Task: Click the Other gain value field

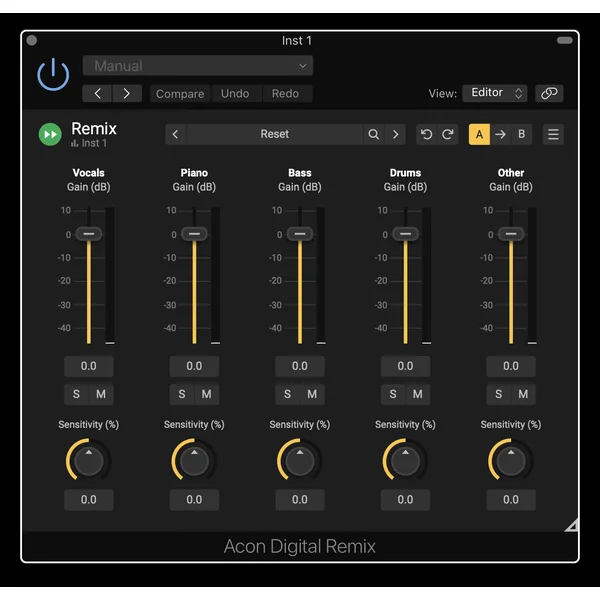Action: click(511, 366)
